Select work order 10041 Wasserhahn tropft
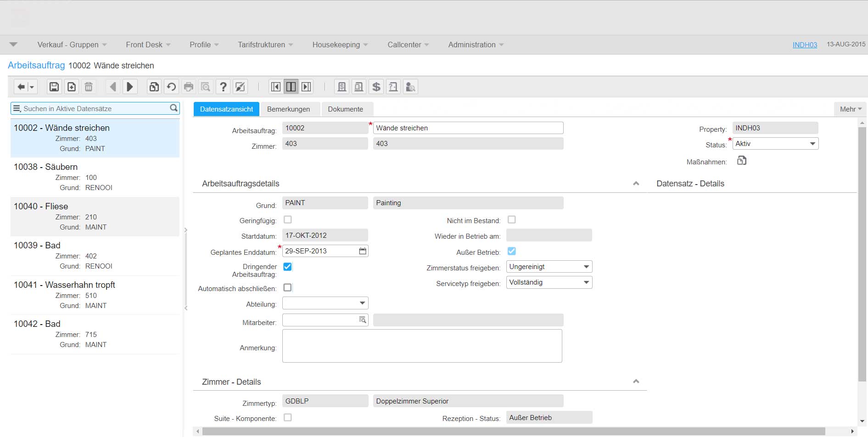Viewport: 868px width, 443px height. click(x=64, y=285)
